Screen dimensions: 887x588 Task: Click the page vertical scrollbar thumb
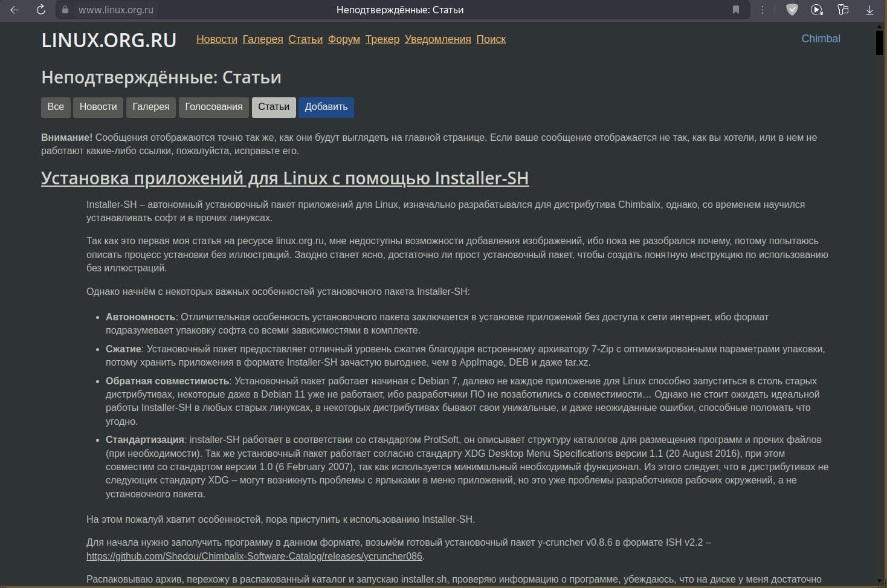879,42
